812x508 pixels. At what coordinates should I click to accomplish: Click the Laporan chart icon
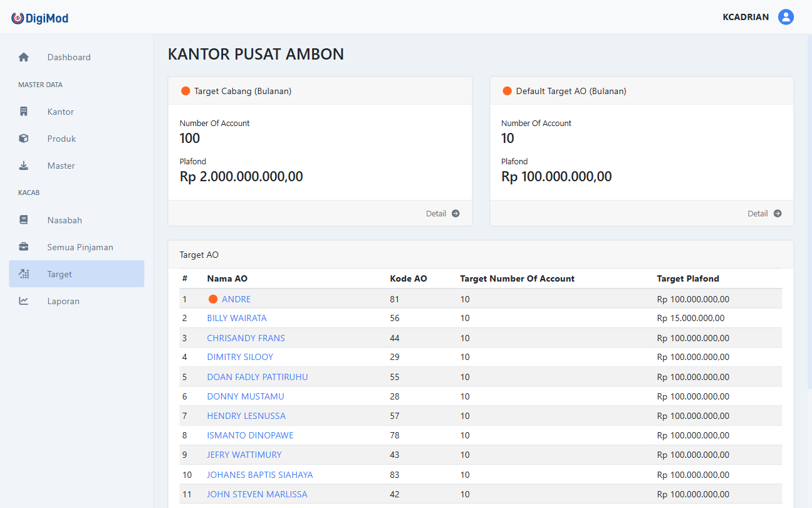point(24,301)
